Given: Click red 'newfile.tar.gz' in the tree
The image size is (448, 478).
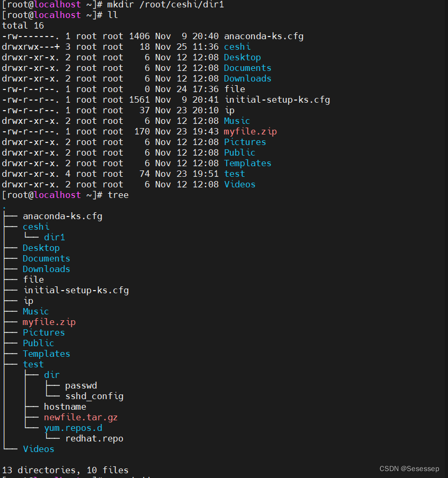Looking at the screenshot, I should coord(81,418).
